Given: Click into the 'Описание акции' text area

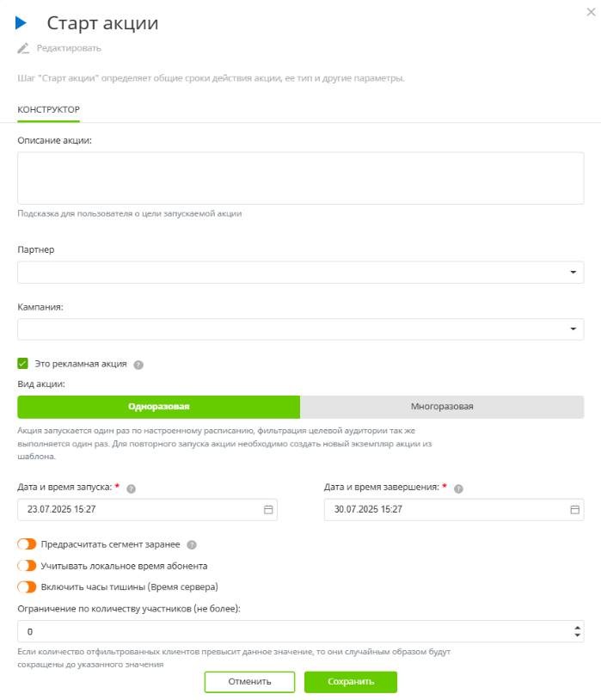Looking at the screenshot, I should [301, 178].
